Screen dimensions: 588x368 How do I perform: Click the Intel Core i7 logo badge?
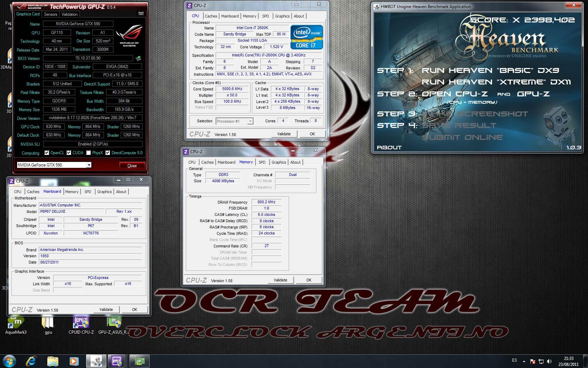pos(306,37)
